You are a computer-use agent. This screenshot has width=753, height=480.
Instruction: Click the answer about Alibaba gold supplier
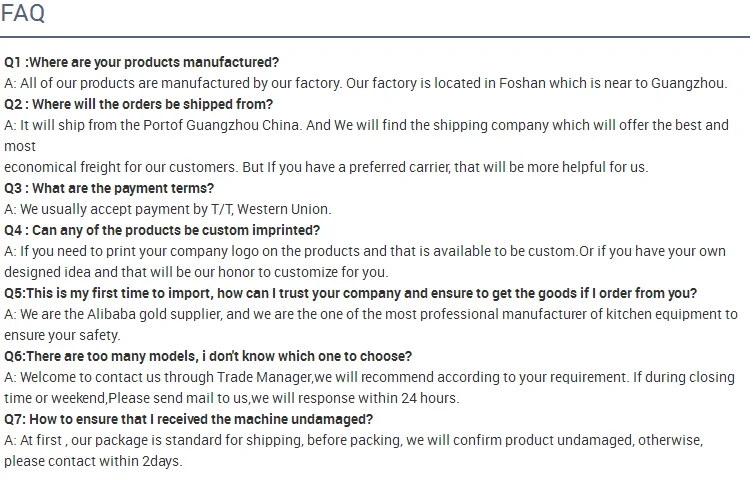[x=370, y=314]
